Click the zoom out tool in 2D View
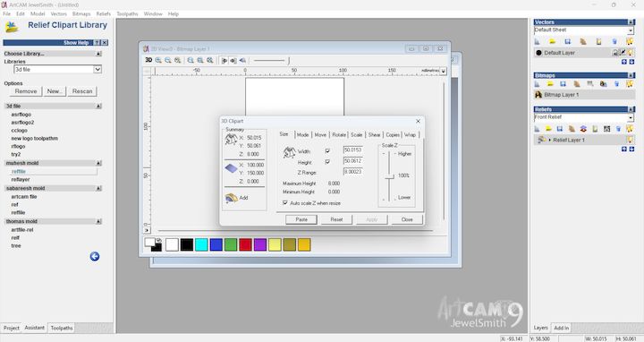 [x=168, y=60]
